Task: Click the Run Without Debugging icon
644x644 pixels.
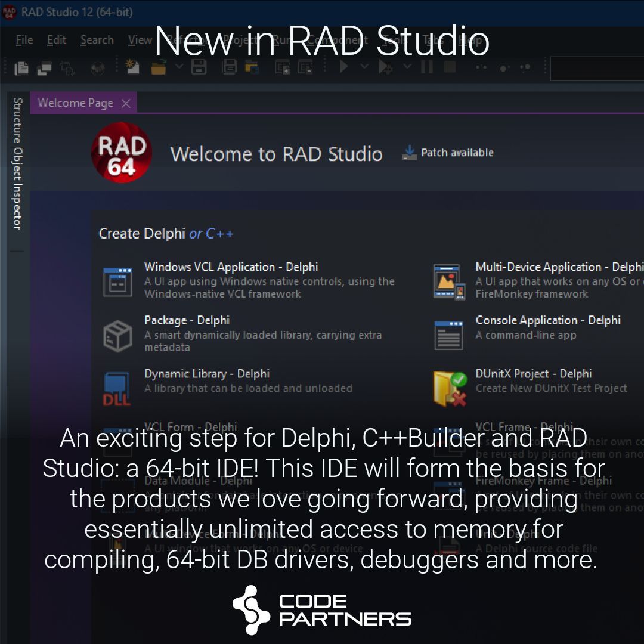Action: (x=384, y=66)
